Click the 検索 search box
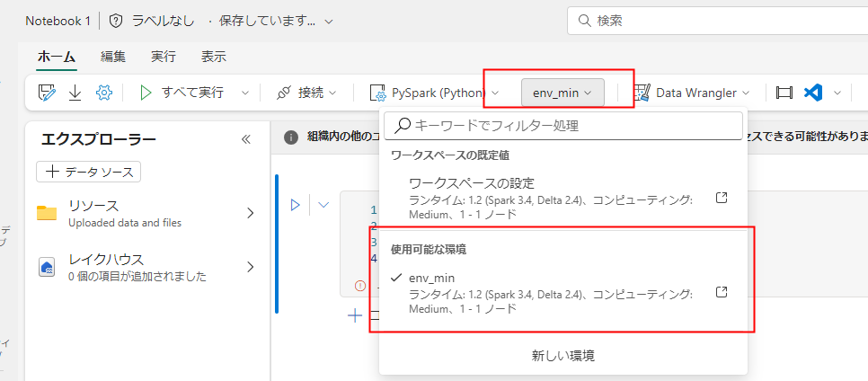 tap(717, 21)
